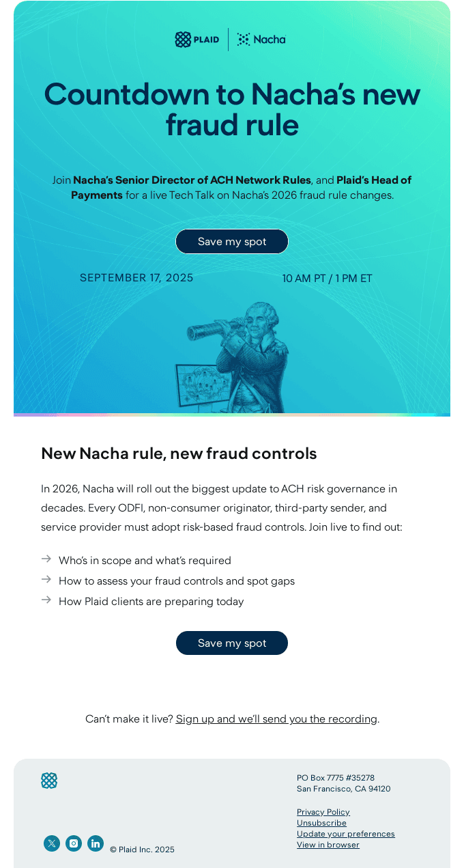Click the arrow icon beside 'Who's in scope'

[46, 560]
